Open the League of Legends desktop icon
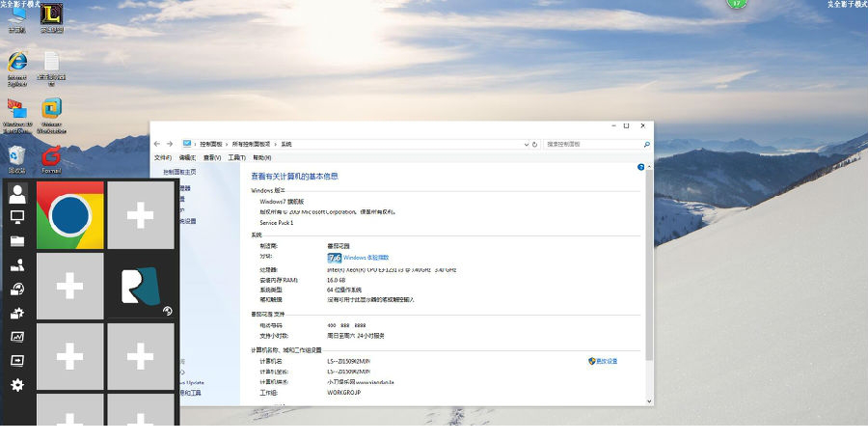 [51, 17]
